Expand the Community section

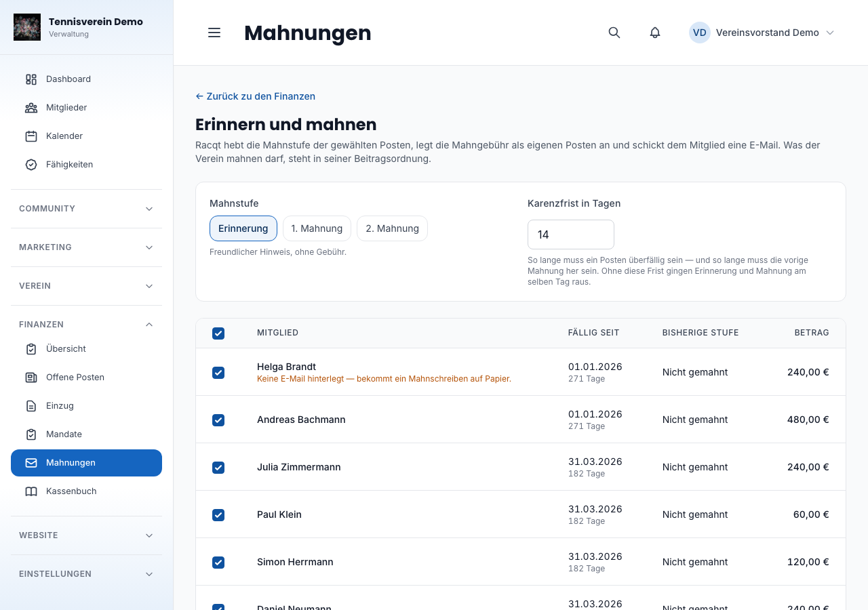tap(86, 209)
